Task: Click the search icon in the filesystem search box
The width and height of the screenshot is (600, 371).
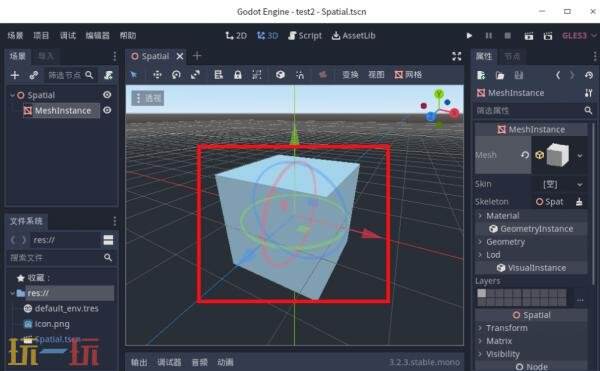Action: click(x=108, y=258)
